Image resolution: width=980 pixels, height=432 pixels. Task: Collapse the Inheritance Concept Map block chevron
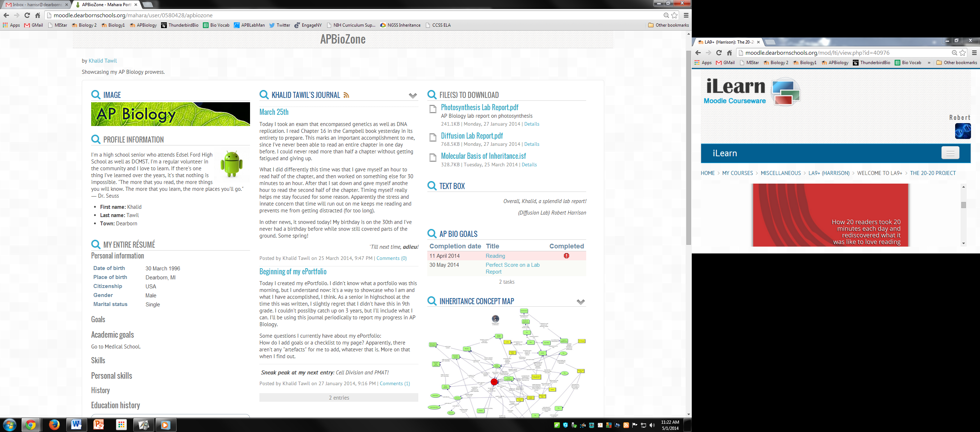point(580,302)
